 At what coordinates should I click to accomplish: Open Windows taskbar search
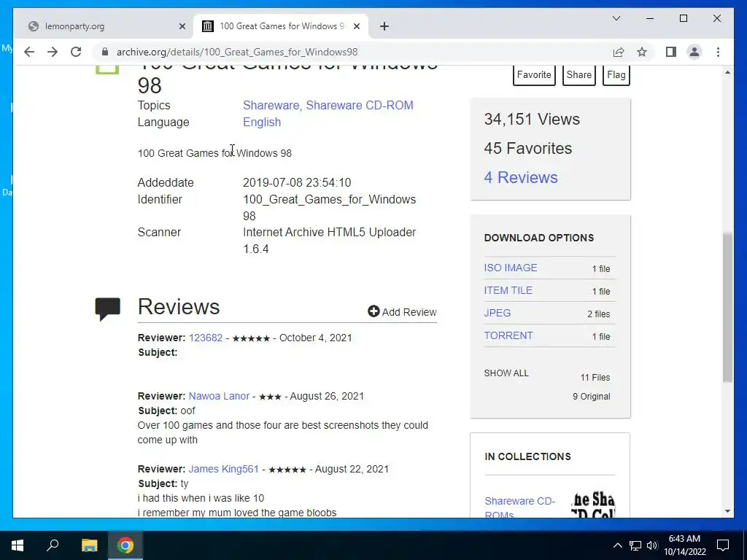(x=53, y=545)
